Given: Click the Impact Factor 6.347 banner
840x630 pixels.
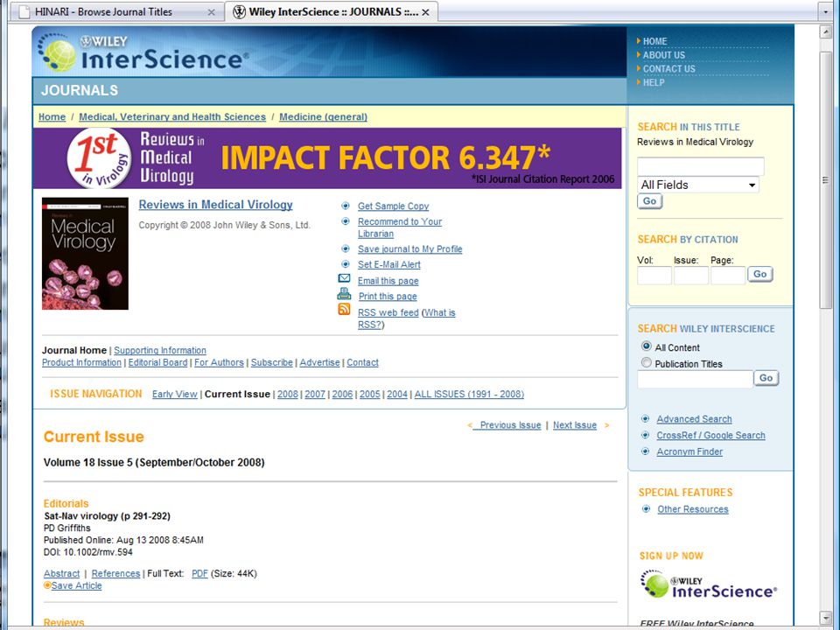Looking at the screenshot, I should click(327, 157).
